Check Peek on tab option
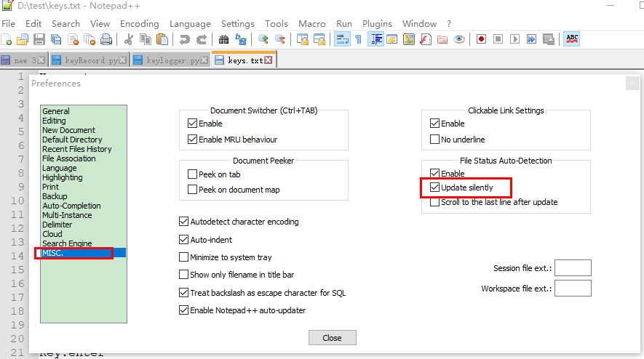 pos(192,174)
